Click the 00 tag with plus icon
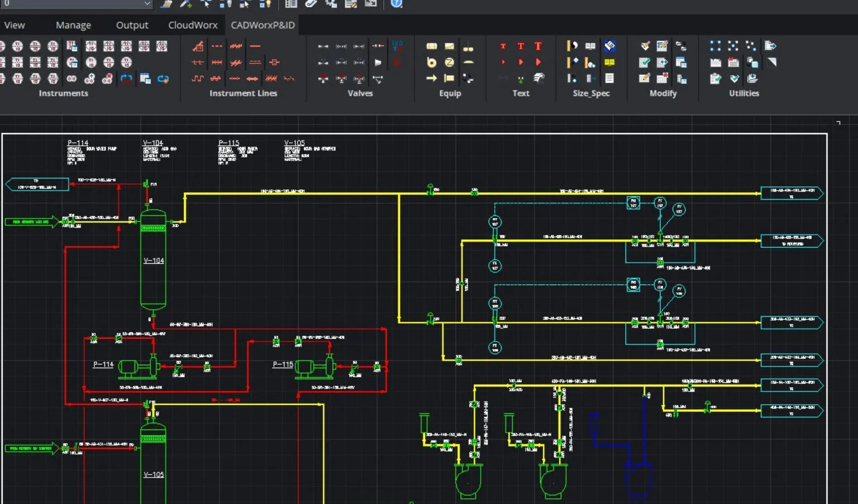The height and width of the screenshot is (504, 858). [x=89, y=79]
